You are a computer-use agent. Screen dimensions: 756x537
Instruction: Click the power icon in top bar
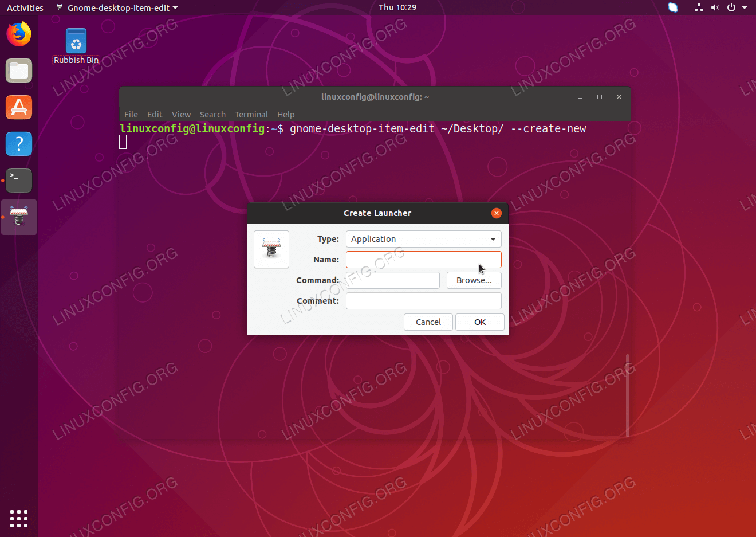[x=731, y=7]
